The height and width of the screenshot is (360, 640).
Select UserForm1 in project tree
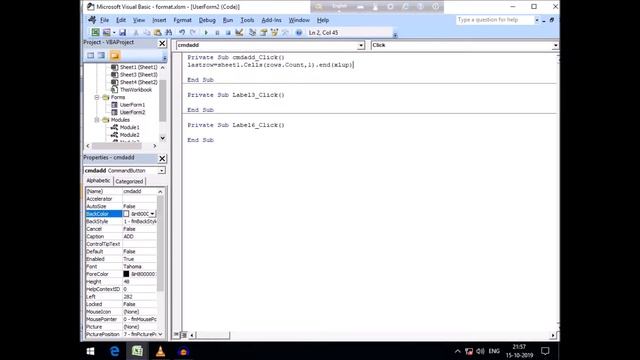click(132, 105)
